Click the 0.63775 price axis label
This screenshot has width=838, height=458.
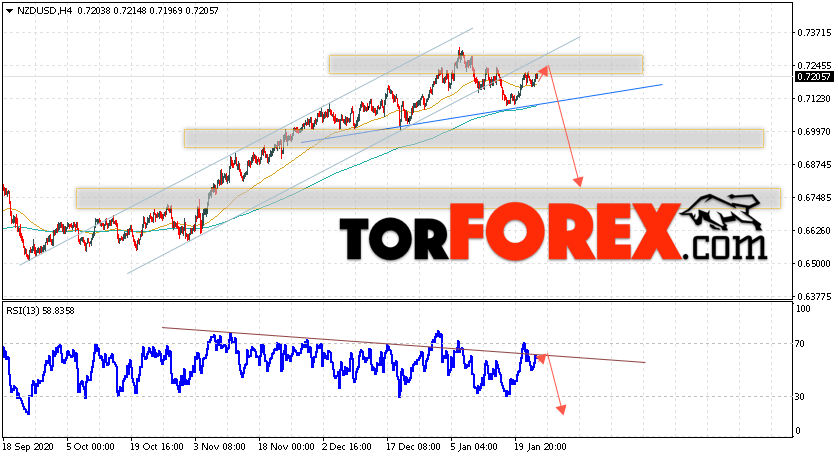[814, 297]
